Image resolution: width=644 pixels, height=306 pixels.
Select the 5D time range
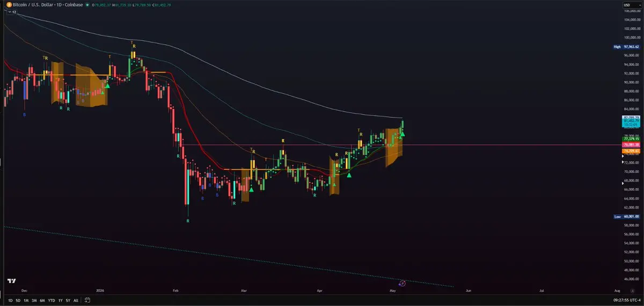[18, 301]
